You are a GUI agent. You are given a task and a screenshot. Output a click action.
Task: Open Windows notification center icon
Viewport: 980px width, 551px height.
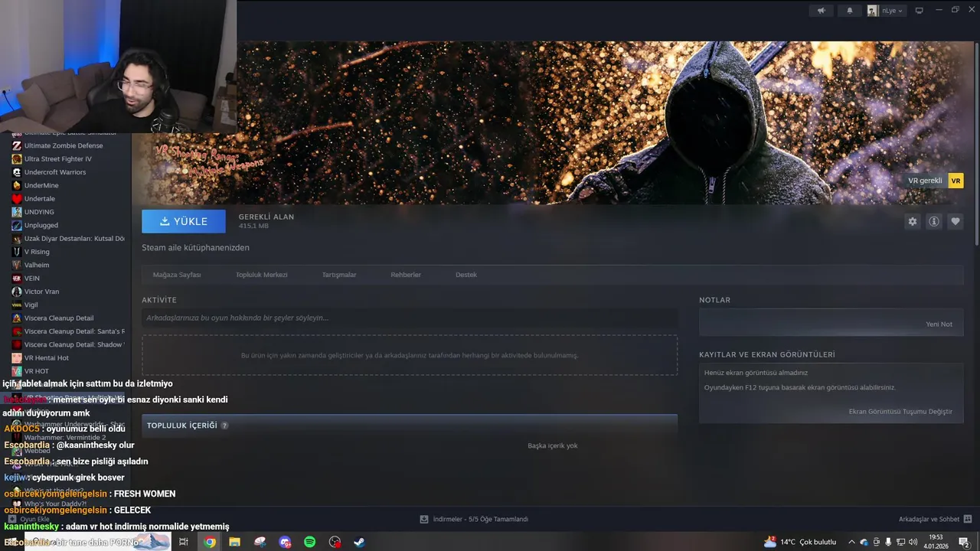(x=965, y=542)
